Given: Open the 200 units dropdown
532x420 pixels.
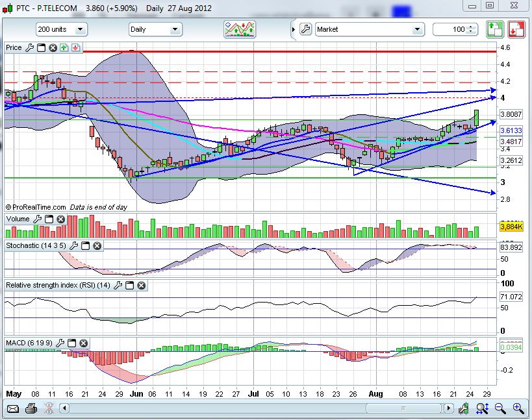Looking at the screenshot, I should pos(62,29).
